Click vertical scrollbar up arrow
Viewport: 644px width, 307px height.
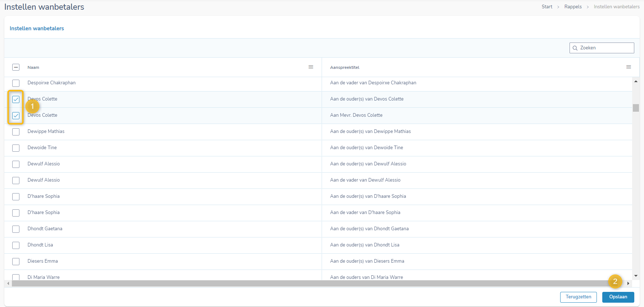point(636,81)
